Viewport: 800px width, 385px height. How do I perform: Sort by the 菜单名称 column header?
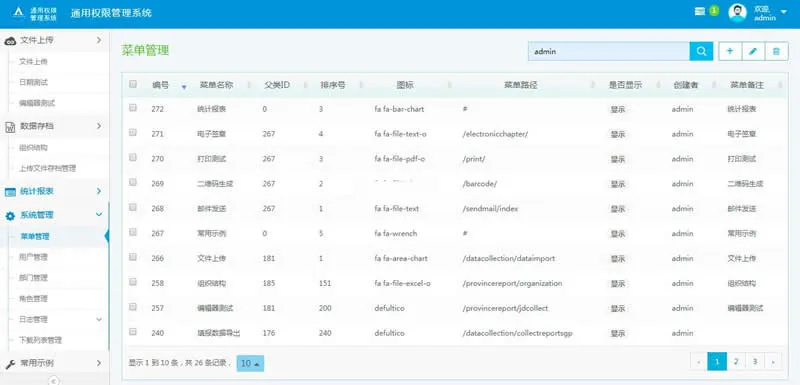point(216,86)
